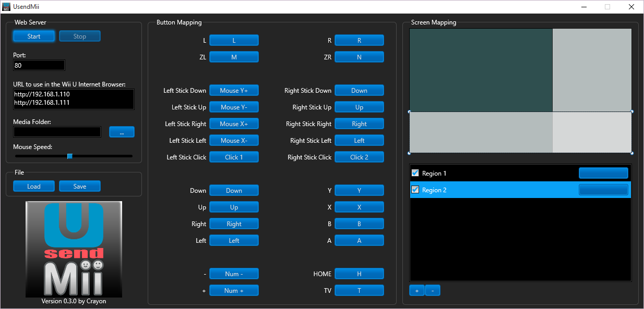Viewport: 644px width, 309px height.
Task: Click the Save file button
Action: pyautogui.click(x=80, y=186)
